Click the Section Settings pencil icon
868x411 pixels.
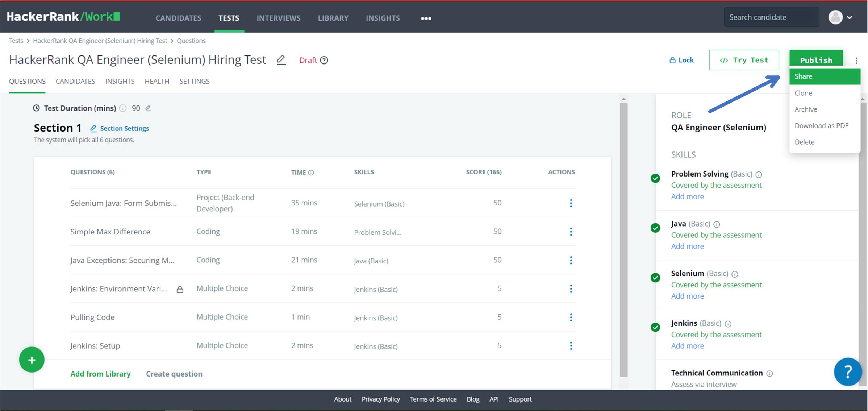[x=93, y=128]
